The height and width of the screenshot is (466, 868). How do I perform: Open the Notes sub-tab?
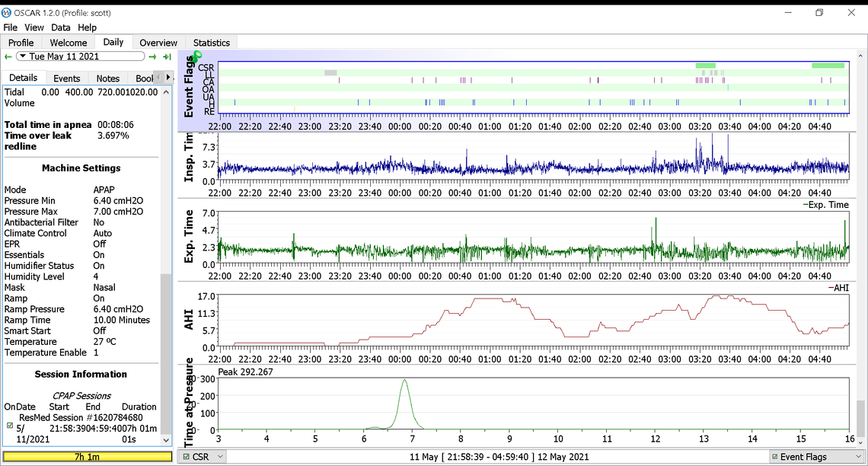[x=108, y=78]
